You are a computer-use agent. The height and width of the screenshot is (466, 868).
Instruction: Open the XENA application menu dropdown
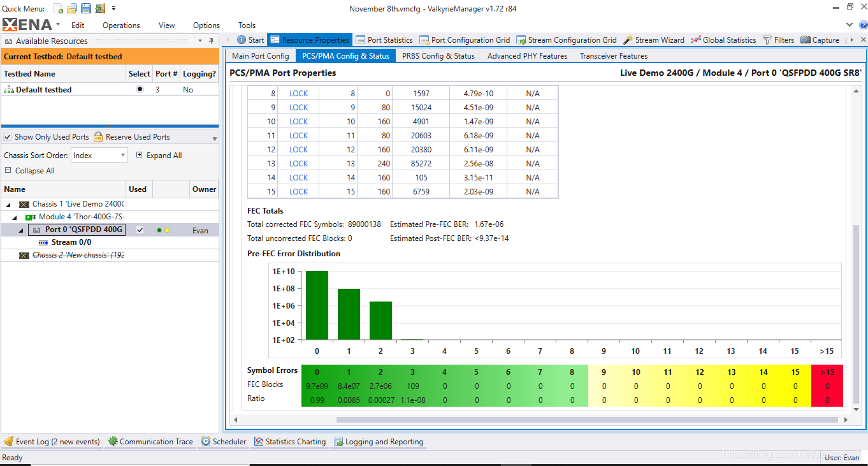[58, 25]
